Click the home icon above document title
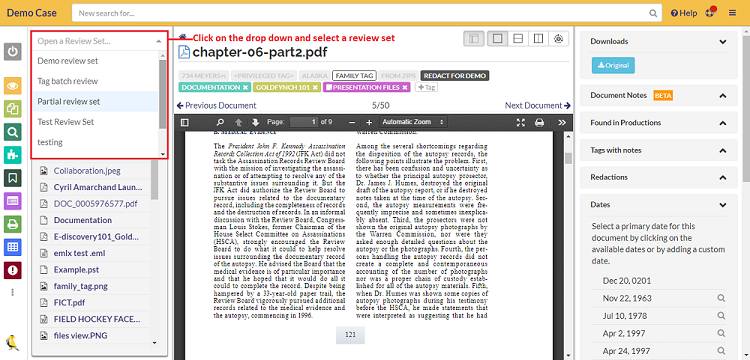The height and width of the screenshot is (360, 750). pyautogui.click(x=182, y=36)
